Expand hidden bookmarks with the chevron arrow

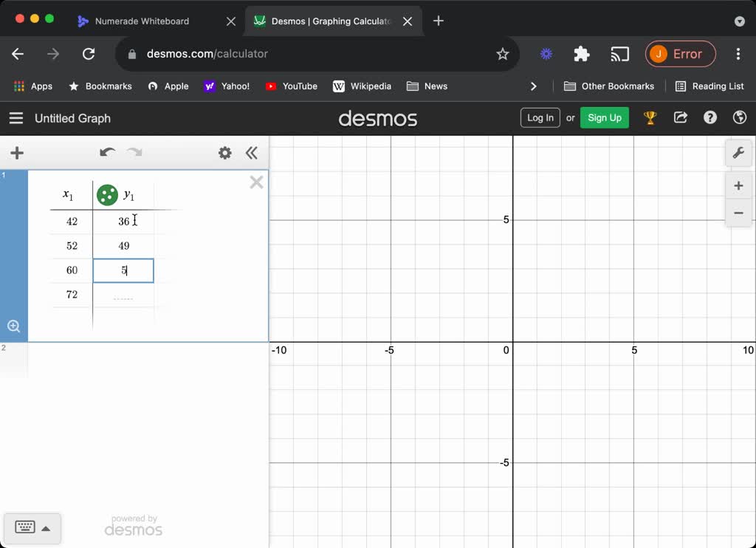[534, 86]
